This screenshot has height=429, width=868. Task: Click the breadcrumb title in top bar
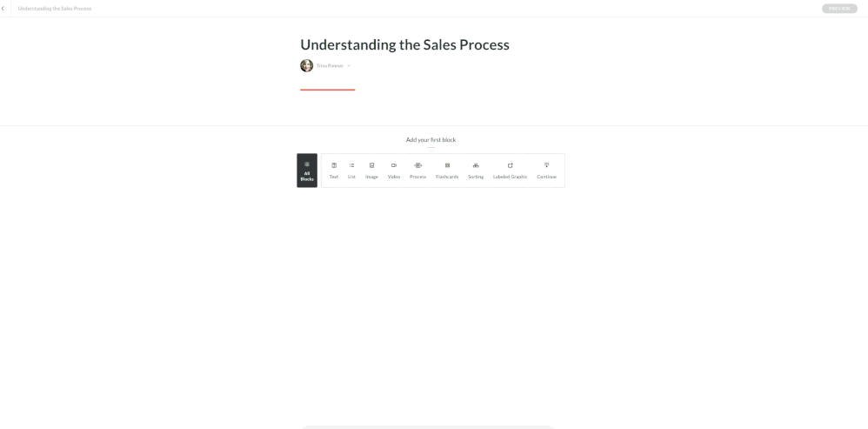(x=54, y=9)
